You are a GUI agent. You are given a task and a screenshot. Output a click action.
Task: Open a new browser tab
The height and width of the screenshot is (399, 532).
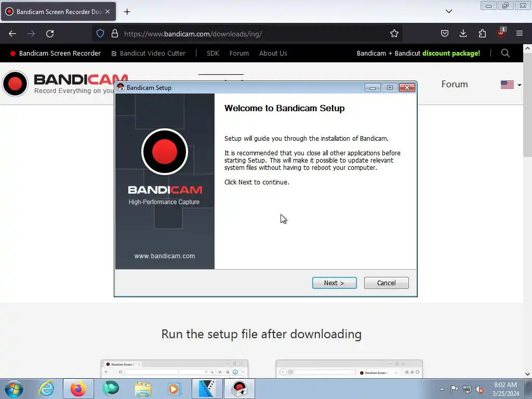[127, 12]
